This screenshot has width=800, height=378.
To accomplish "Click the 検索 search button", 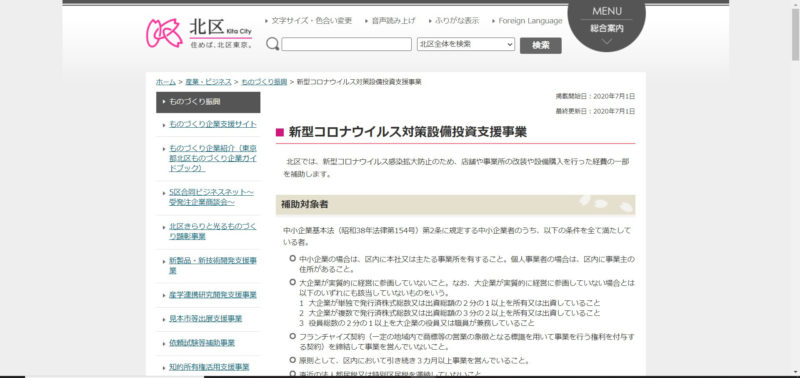I will pos(540,45).
